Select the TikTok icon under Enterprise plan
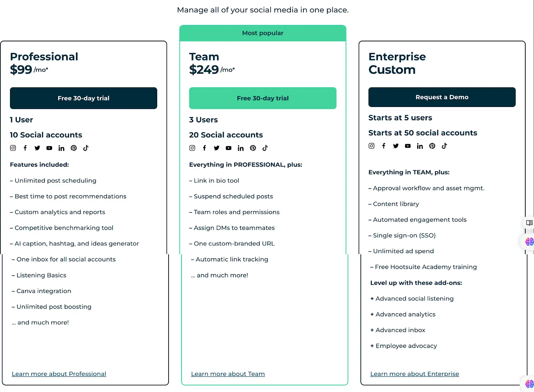Screen dimensions: 534x392 [444, 146]
